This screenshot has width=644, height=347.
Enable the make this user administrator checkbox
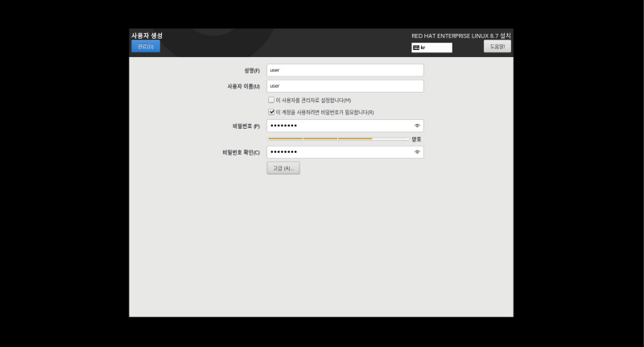click(x=271, y=100)
